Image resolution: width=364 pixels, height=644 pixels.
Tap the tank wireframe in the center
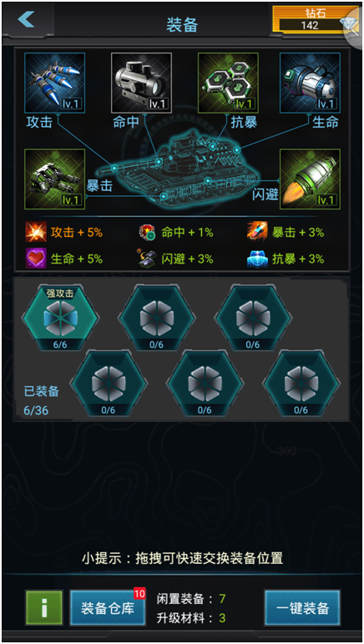tap(180, 169)
